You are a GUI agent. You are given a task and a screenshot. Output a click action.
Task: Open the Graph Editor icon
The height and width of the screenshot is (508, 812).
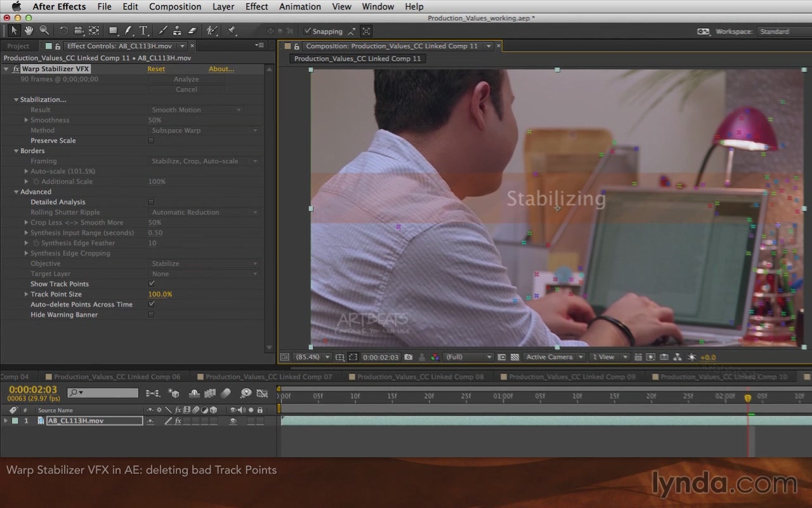tap(262, 394)
